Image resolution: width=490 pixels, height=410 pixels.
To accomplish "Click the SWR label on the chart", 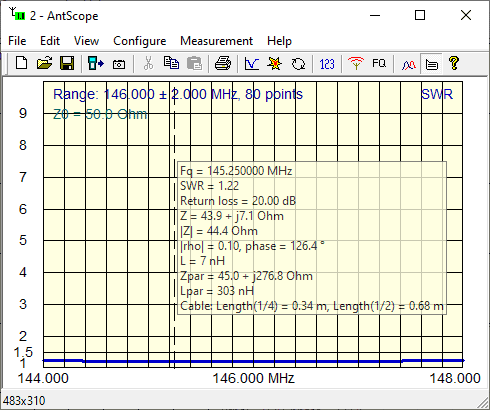I will point(437,94).
